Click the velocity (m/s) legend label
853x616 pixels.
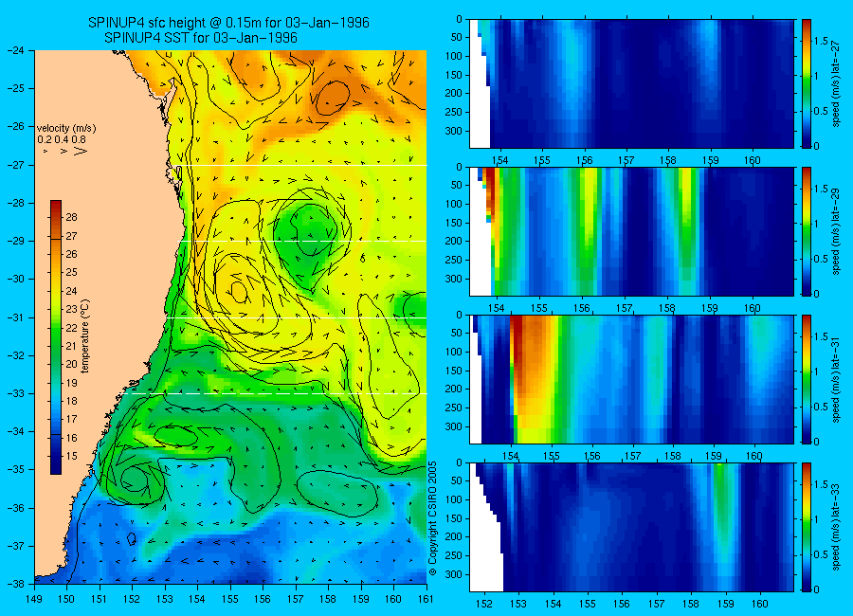point(66,129)
